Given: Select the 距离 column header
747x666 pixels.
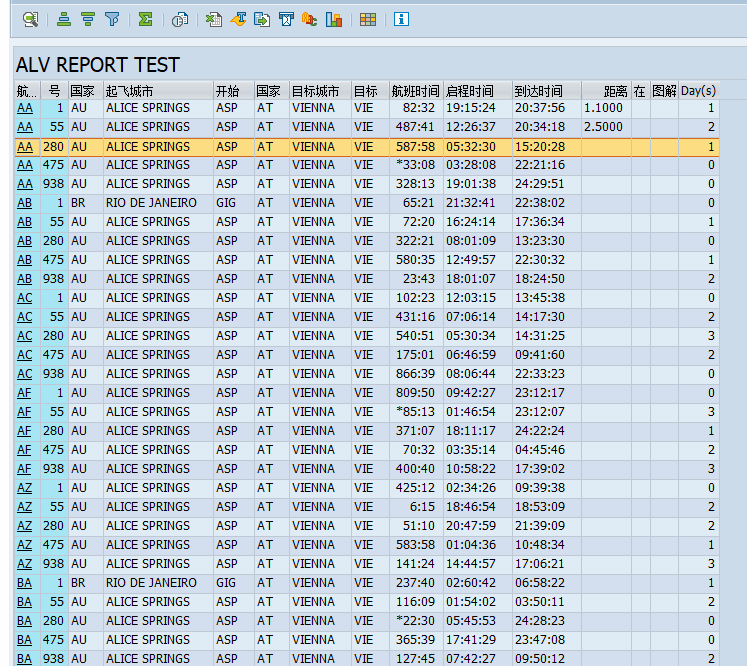Looking at the screenshot, I should pyautogui.click(x=606, y=91).
